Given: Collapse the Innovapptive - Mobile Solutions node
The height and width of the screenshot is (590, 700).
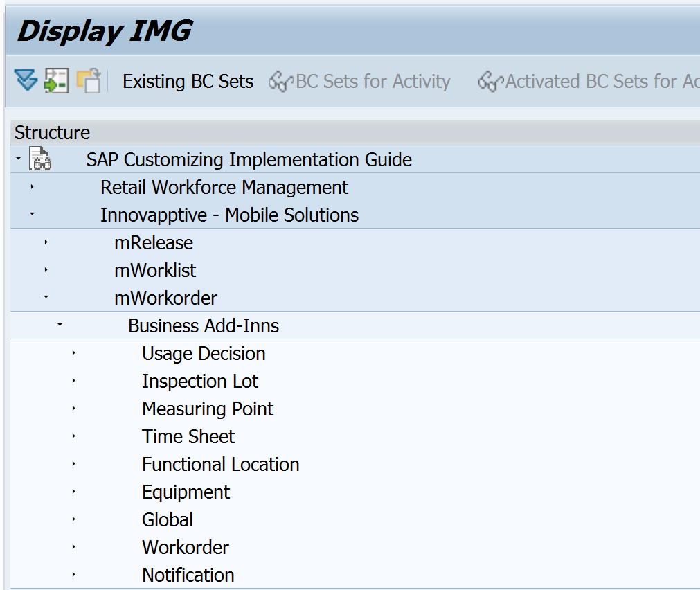Looking at the screenshot, I should (32, 215).
